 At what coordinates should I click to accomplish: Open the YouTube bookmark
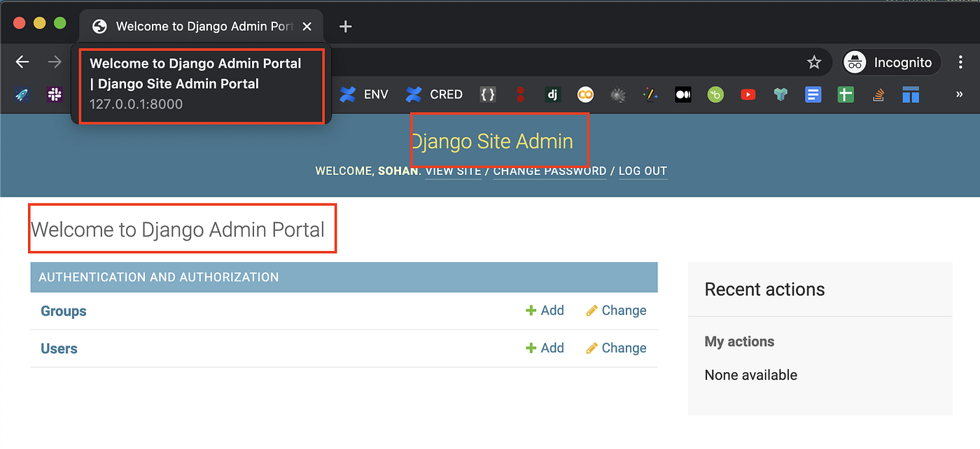click(x=748, y=94)
